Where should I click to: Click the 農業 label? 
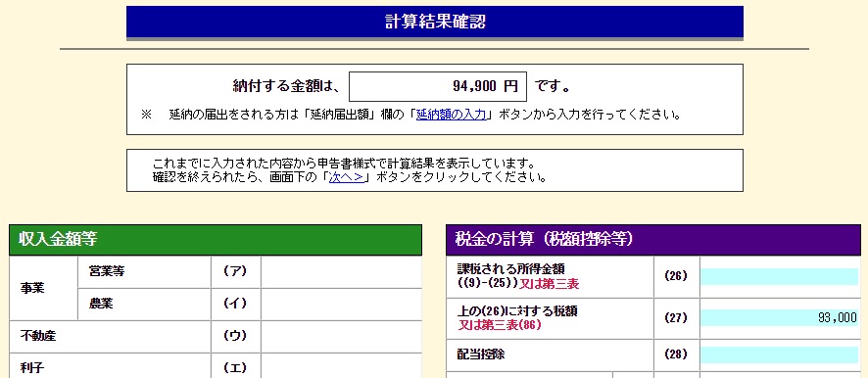[x=101, y=304]
